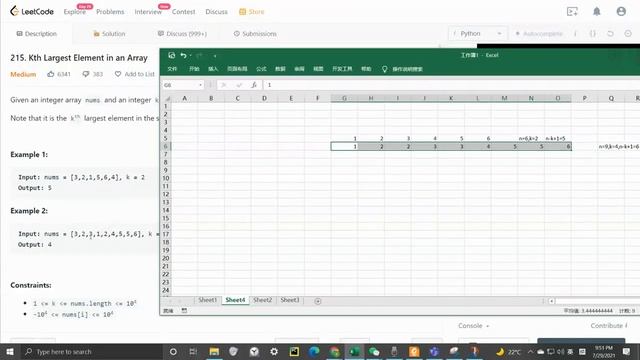
Task: Click the code editor info icon
Action: [x=576, y=33]
